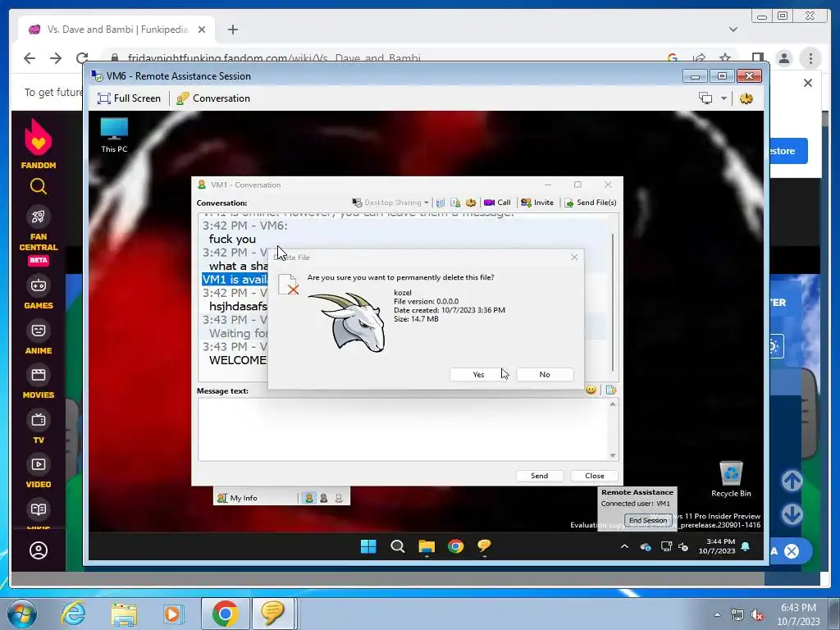Open Recycle Bin on remote desktop
This screenshot has width=840, height=630.
[x=731, y=479]
